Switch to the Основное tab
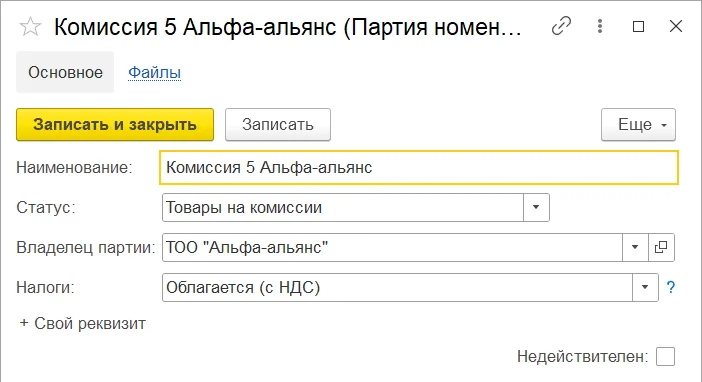 (65, 72)
